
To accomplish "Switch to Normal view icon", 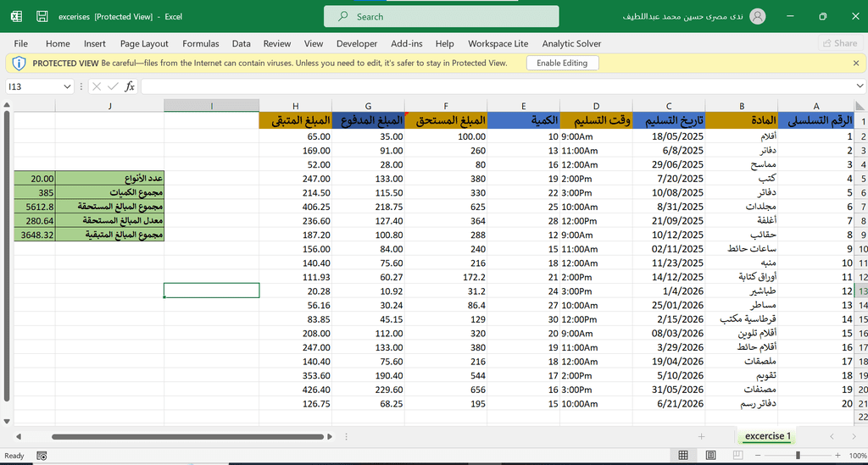I will (683, 456).
